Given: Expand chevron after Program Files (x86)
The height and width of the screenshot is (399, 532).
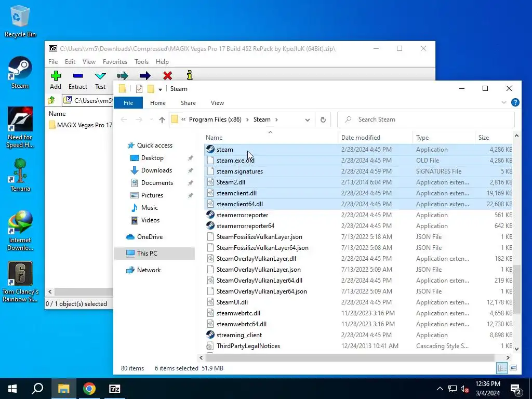Looking at the screenshot, I should (x=247, y=119).
